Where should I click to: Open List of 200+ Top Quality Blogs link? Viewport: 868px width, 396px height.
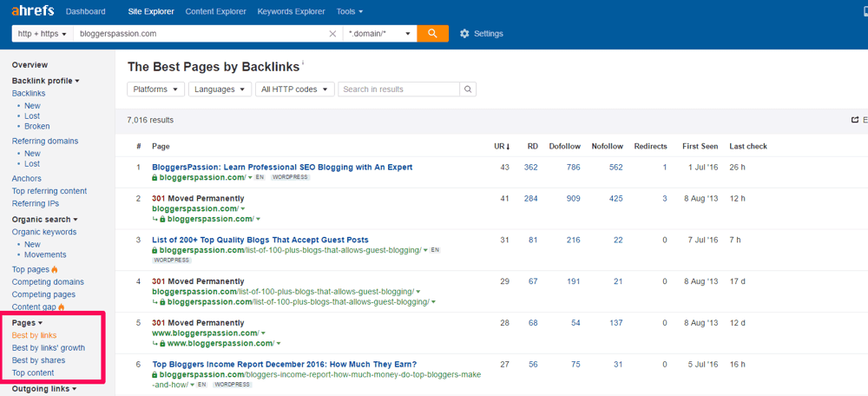pos(260,240)
